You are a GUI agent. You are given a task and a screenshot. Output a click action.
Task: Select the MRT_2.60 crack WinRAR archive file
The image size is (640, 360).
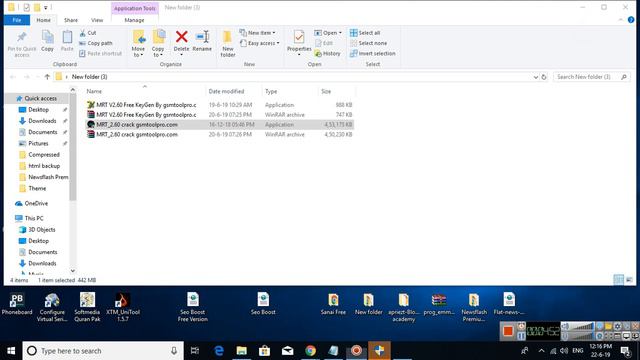(219, 134)
